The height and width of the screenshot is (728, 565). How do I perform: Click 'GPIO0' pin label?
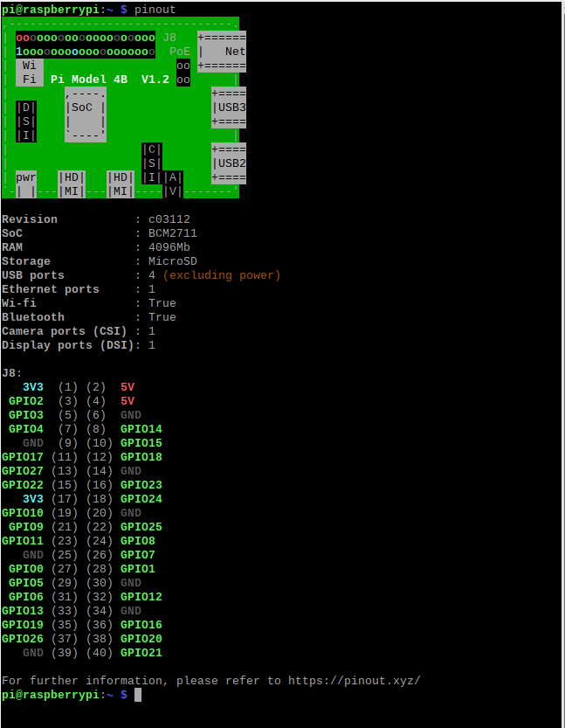26,568
